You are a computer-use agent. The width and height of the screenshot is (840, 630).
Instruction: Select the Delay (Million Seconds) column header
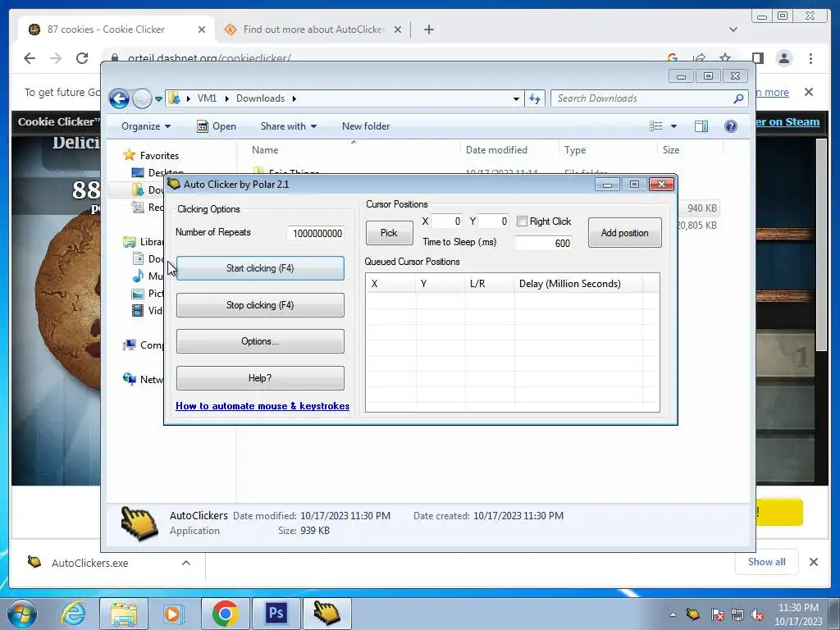pos(577,283)
